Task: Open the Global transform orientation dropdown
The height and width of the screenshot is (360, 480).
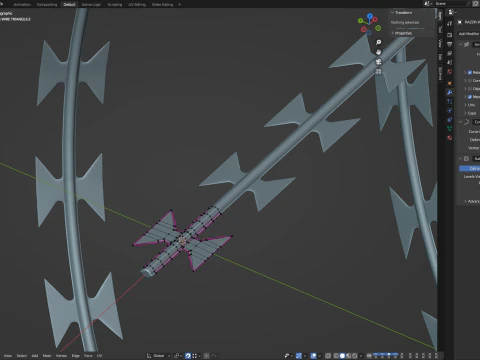Action: pyautogui.click(x=158, y=356)
